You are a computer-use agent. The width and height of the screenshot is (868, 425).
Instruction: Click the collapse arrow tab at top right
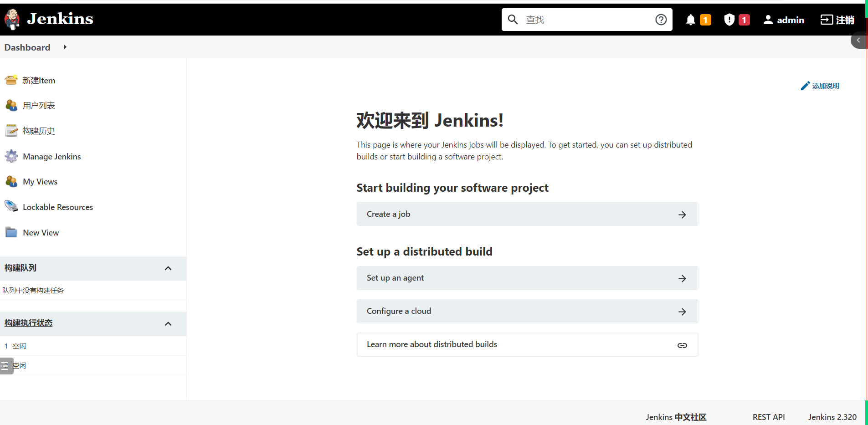858,40
